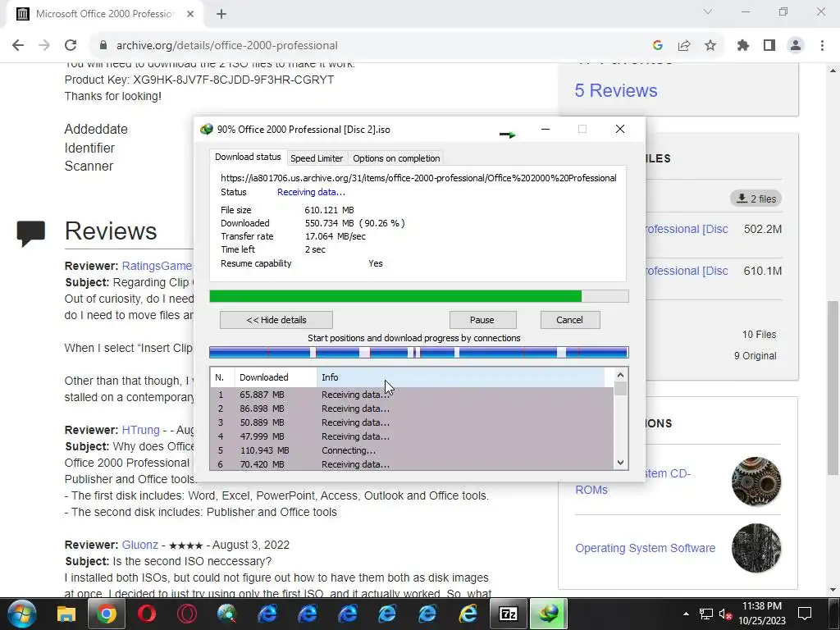This screenshot has width=840, height=630.
Task: Select connection row with 70.420 MB
Action: coord(412,464)
